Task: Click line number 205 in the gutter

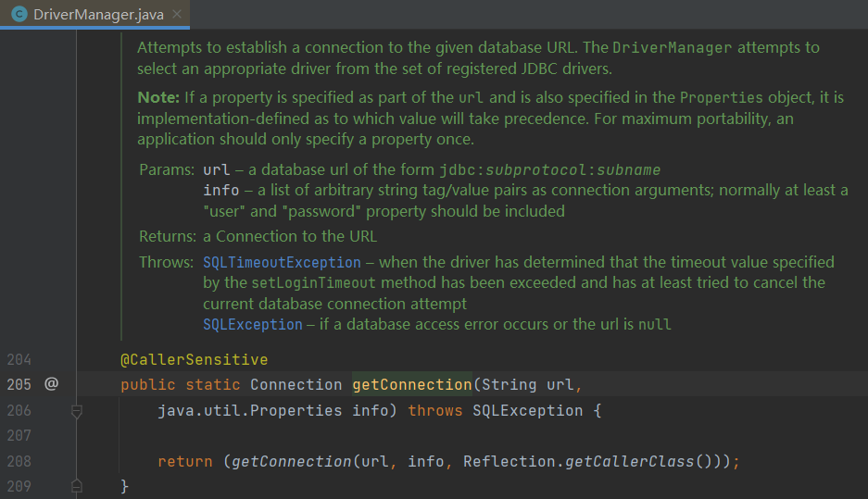Action: coord(19,384)
